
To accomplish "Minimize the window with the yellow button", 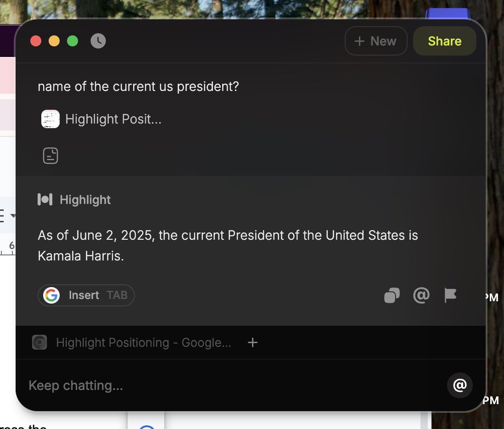I will tap(54, 41).
